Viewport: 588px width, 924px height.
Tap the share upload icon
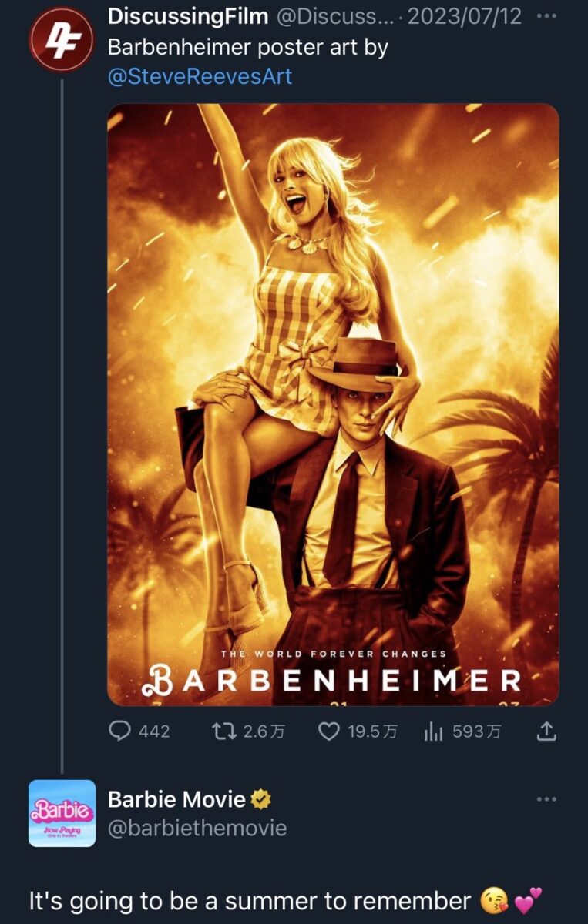click(546, 730)
